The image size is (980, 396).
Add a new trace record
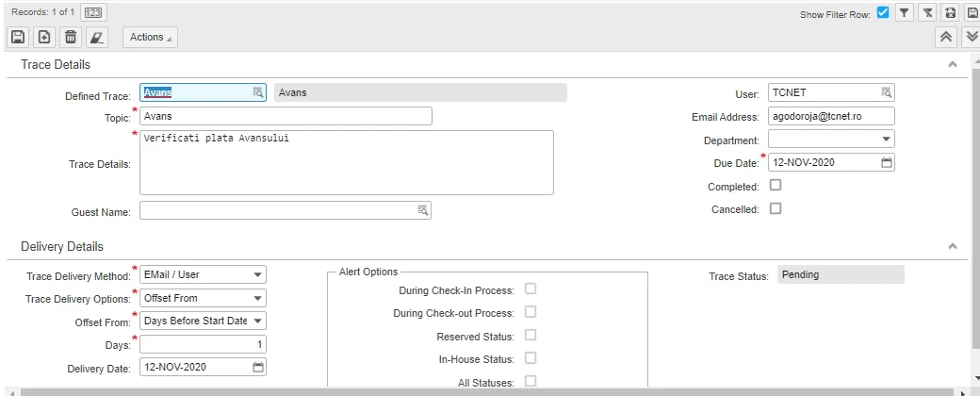pyautogui.click(x=43, y=37)
